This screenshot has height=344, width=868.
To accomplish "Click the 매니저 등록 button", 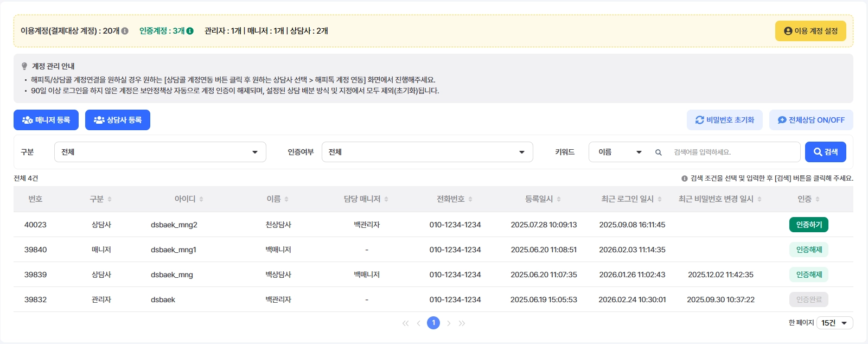I will tap(46, 120).
